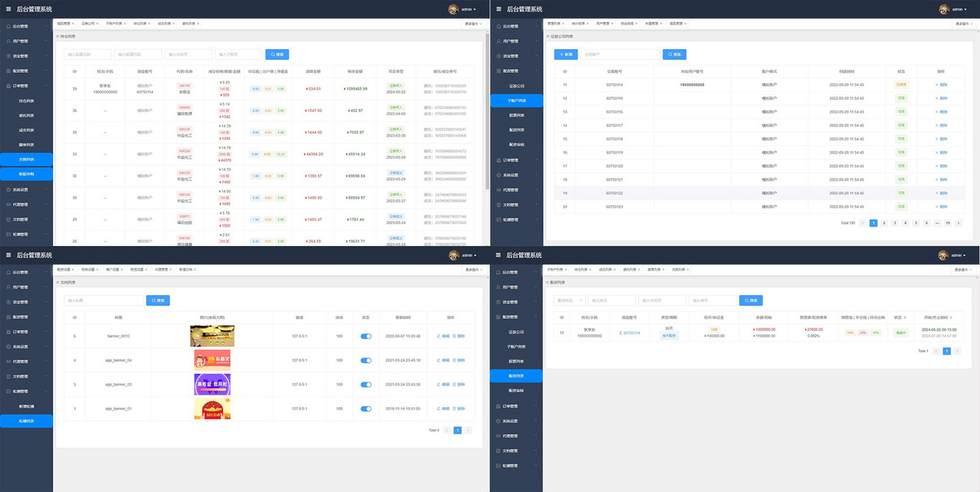
Task: Click the delete icon for app_banner_01 row
Action: [x=460, y=408]
